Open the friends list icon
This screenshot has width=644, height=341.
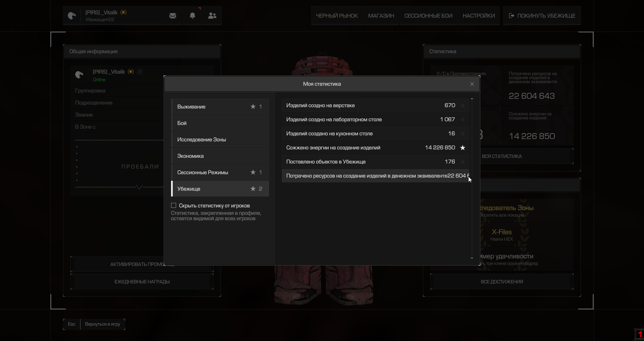coord(212,16)
